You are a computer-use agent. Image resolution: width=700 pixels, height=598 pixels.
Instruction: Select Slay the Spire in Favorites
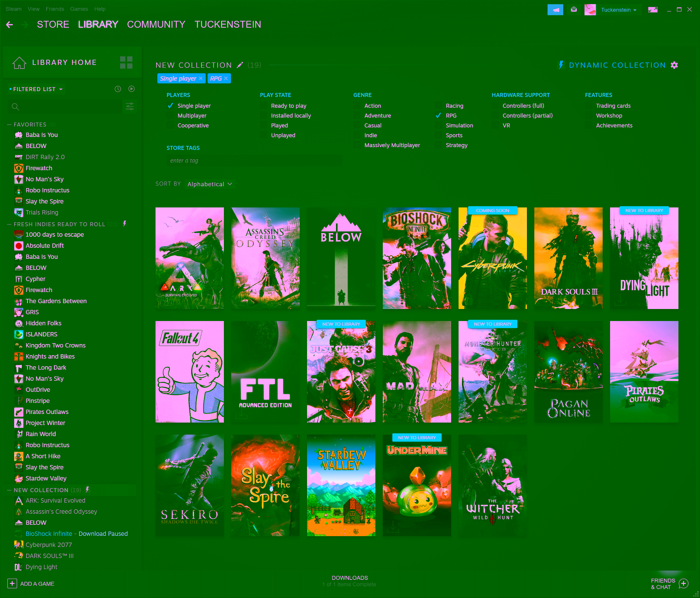tap(45, 201)
